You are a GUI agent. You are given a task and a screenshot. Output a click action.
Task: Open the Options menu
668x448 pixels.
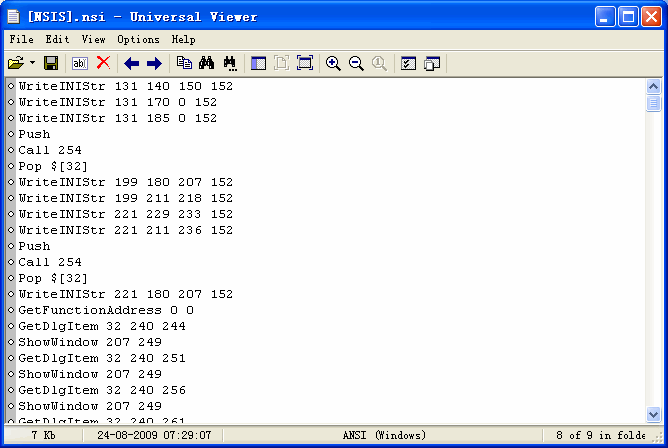pos(138,39)
